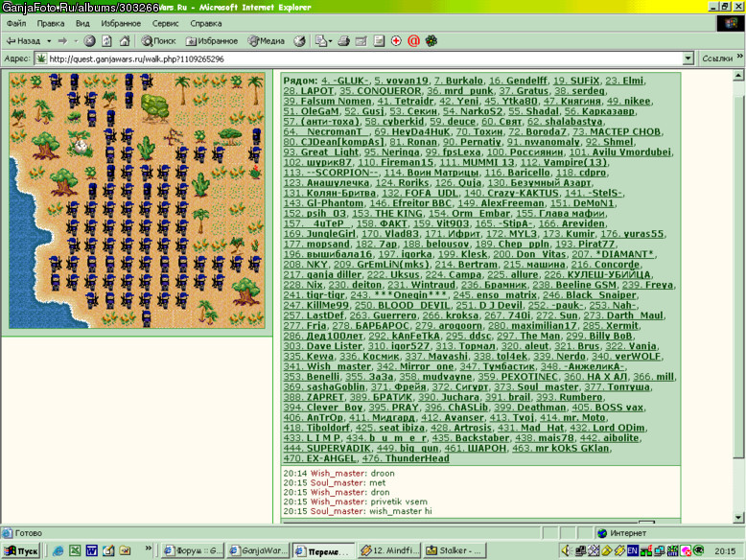Click the Discuss toolbar icon
This screenshot has width=746, height=560.
click(x=379, y=41)
